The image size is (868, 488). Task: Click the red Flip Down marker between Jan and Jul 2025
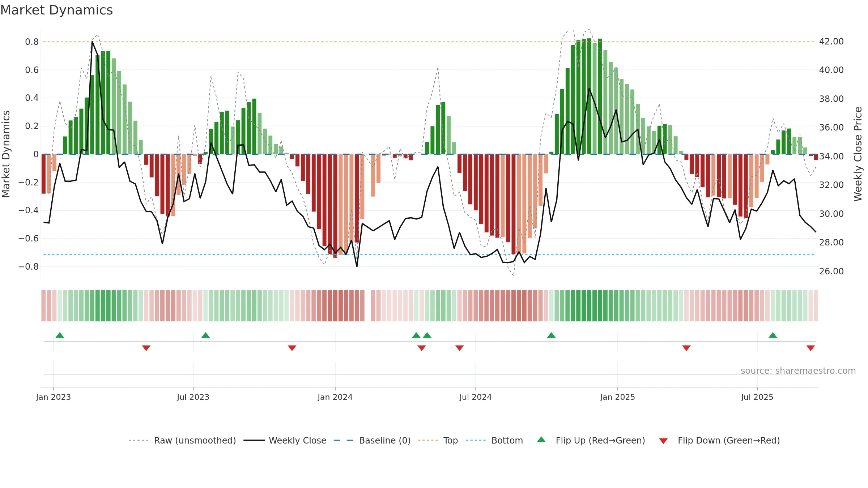686,348
